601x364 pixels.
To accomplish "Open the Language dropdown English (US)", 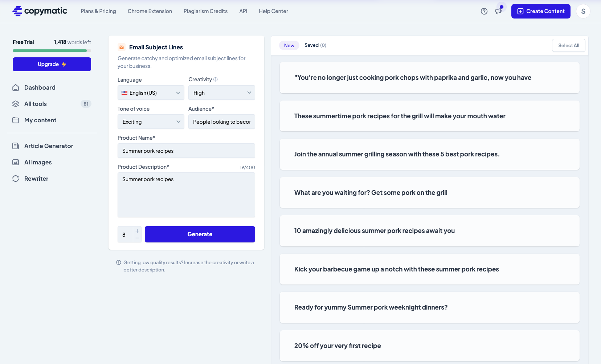I will click(x=151, y=93).
